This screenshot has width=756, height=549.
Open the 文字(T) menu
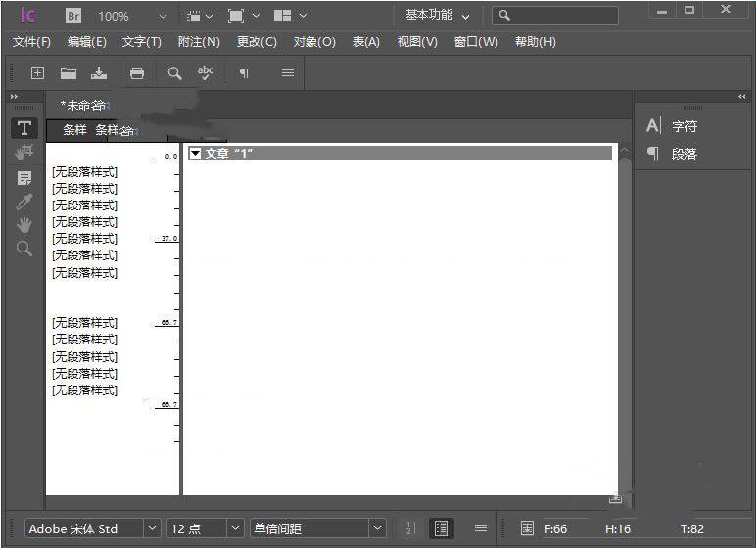142,42
